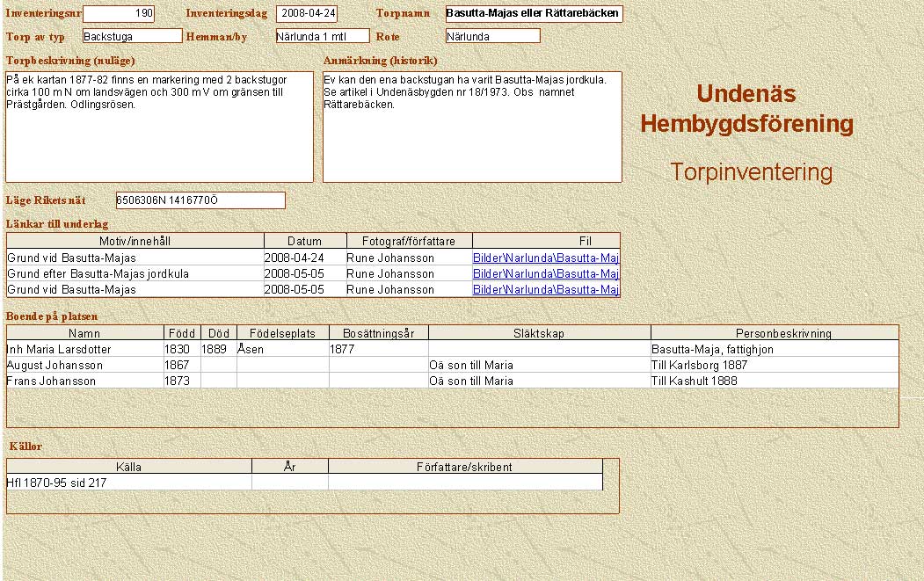Image resolution: width=924 pixels, height=581 pixels.
Task: Click the Hemman/by field Närlunda 1 mtl
Action: 322,36
